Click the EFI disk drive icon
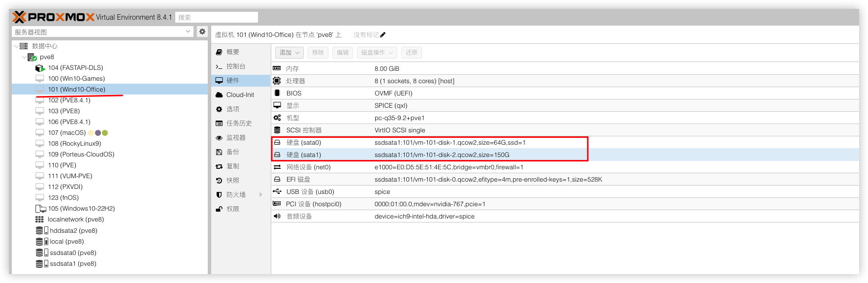This screenshot has height=283, width=868. tap(277, 179)
